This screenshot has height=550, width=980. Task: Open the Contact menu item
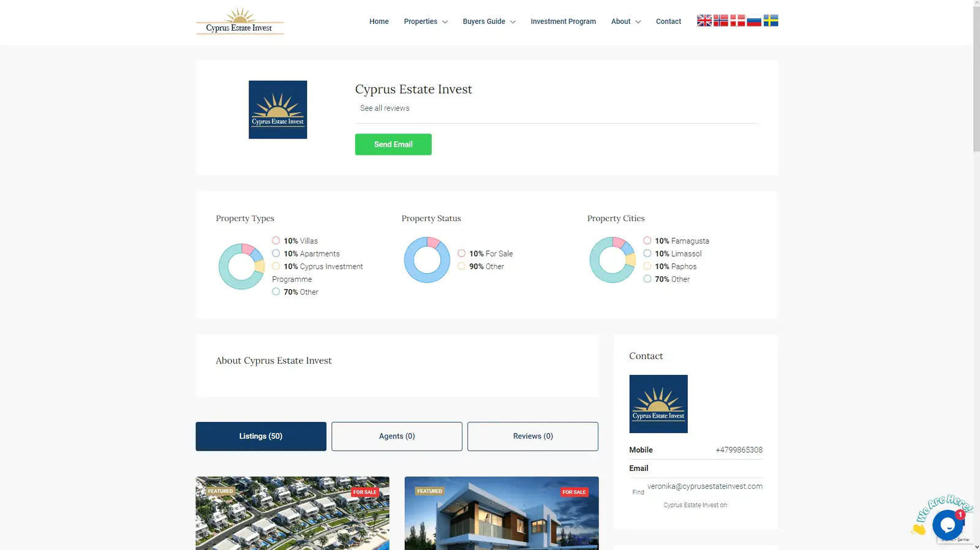[x=668, y=21]
